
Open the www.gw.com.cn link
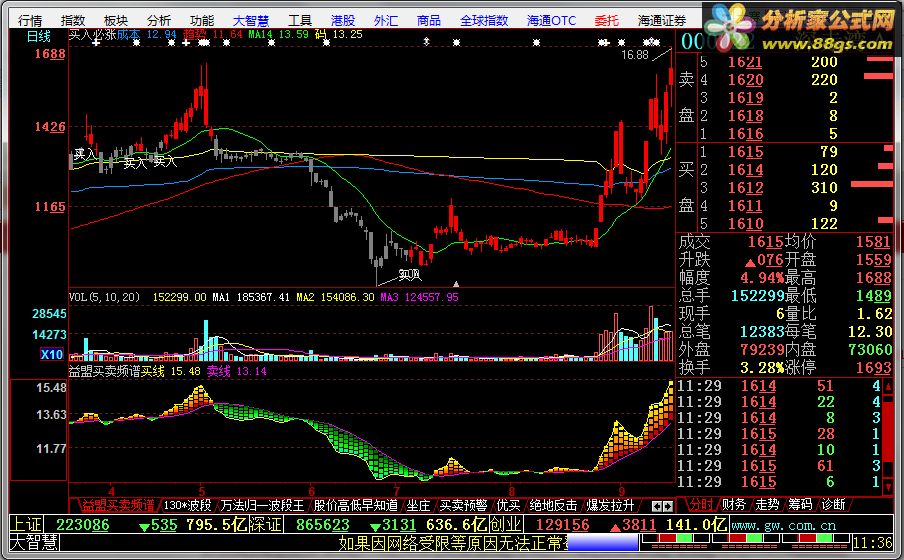coord(784,525)
